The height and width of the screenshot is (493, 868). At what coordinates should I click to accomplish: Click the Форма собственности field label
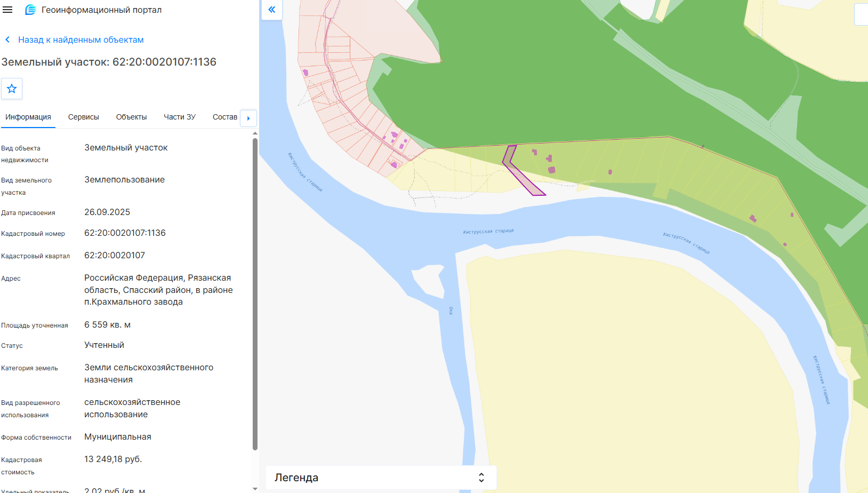pos(36,438)
